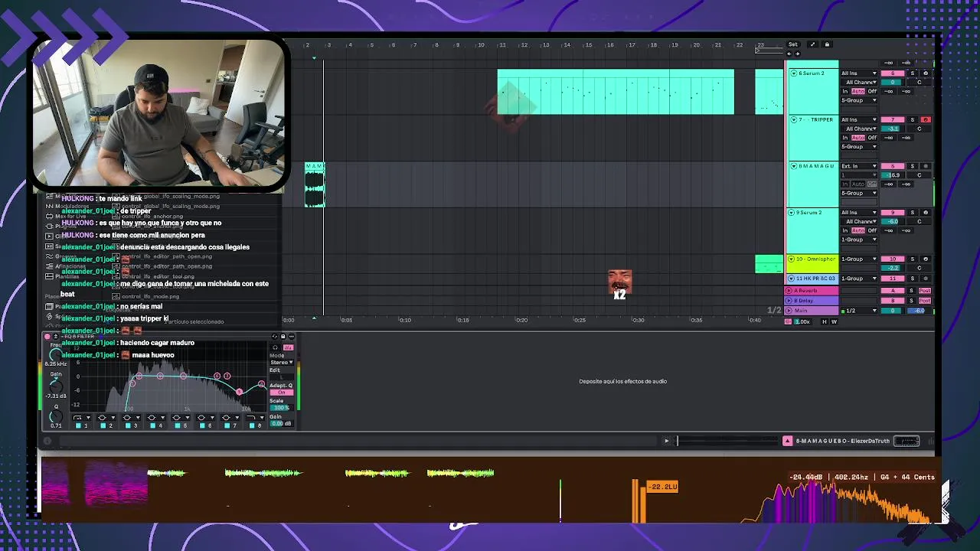Click EQ node 8 on the curve
Image resolution: width=980 pixels, height=551 pixels.
tap(261, 384)
